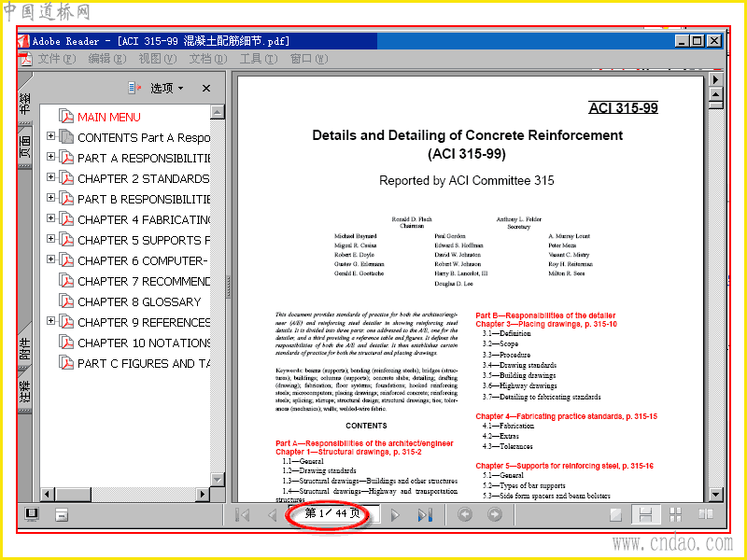This screenshot has width=747, height=560.
Task: Toggle navigation pane visibility button
Action: click(x=32, y=514)
